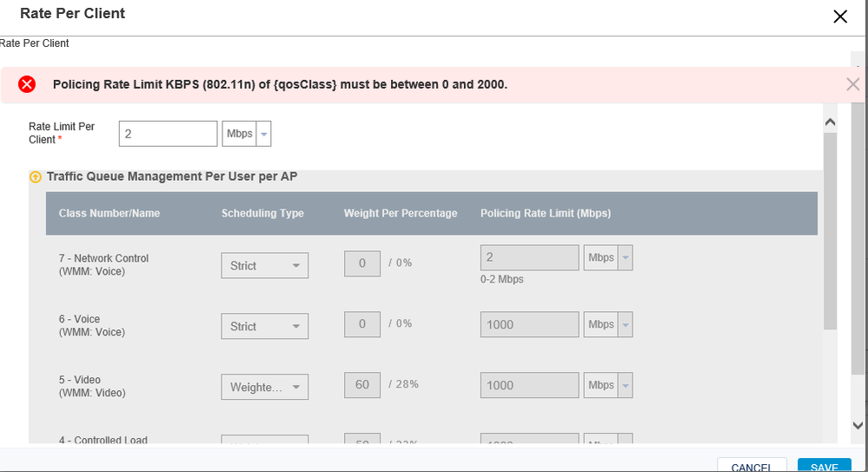868x472 pixels.
Task: Click the red error icon in banner
Action: [x=27, y=84]
